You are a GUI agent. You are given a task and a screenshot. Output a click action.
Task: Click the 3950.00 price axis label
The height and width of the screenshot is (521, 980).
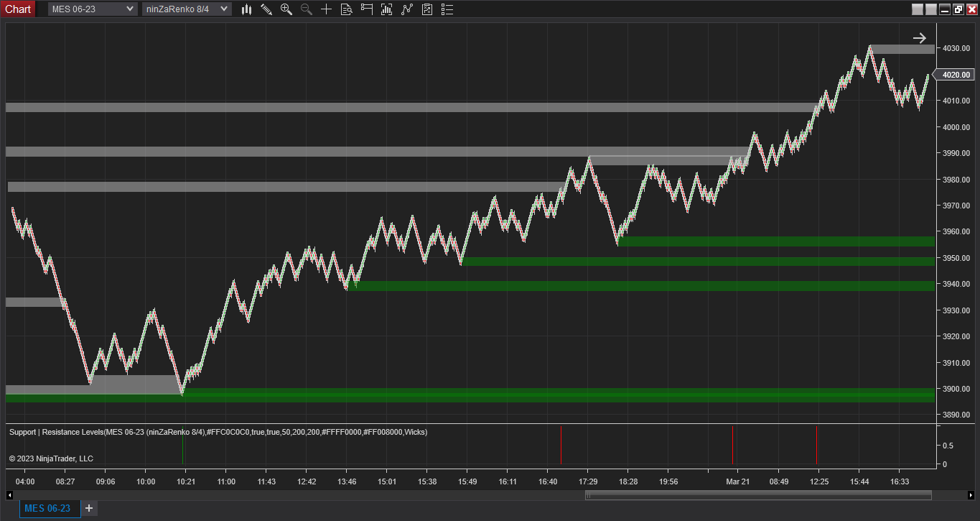(x=956, y=258)
